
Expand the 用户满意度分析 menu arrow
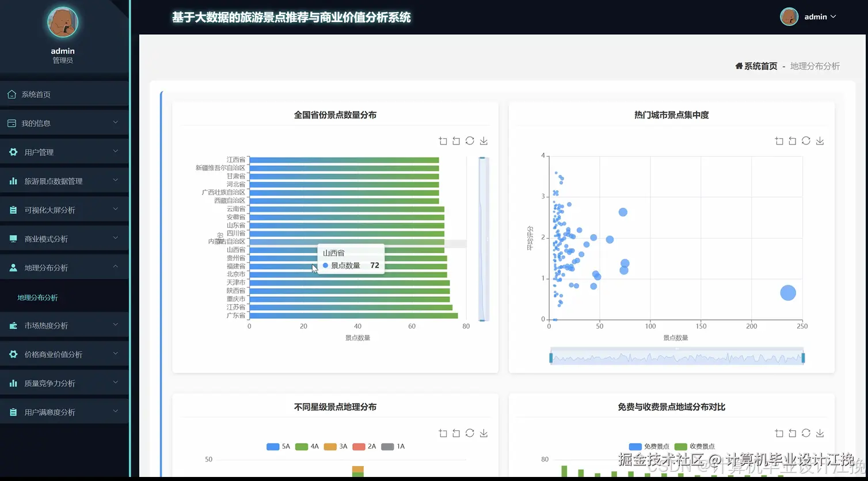(115, 411)
